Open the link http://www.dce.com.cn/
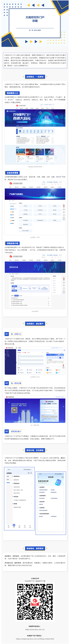The image size is (70, 644). tap(35, 630)
